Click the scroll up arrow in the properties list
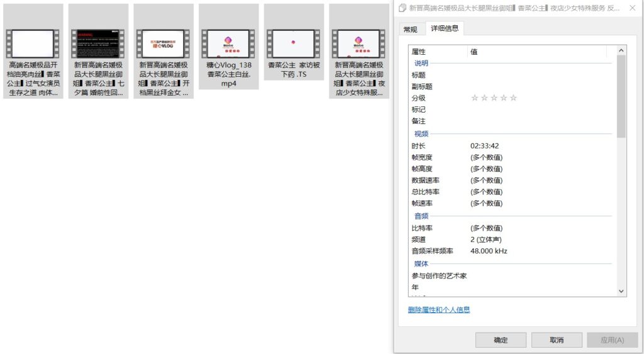Image resolution: width=644 pixels, height=354 pixels. tap(621, 50)
